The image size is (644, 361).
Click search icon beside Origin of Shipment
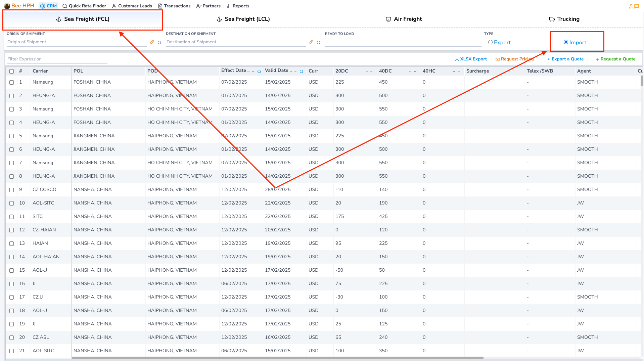[x=159, y=43]
